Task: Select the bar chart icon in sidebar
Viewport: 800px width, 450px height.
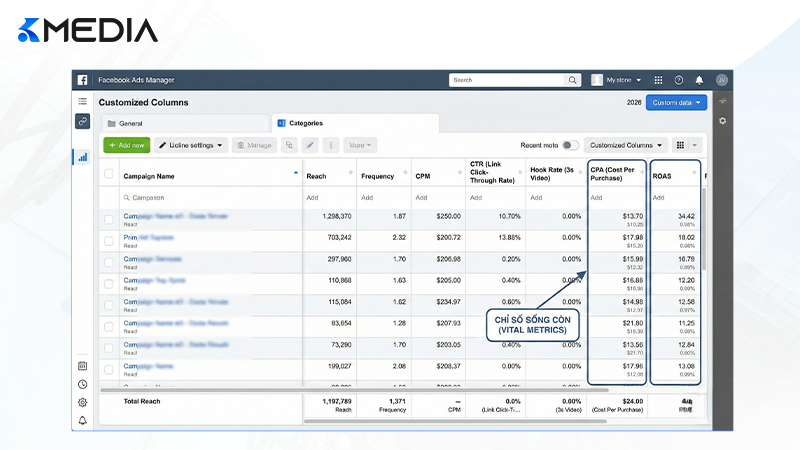Action: 83,157
